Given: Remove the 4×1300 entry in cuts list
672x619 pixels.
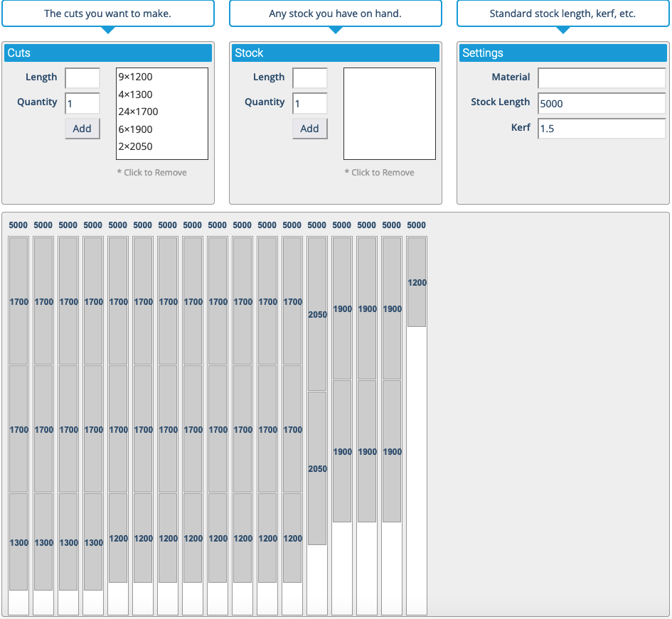Looking at the screenshot, I should (136, 95).
